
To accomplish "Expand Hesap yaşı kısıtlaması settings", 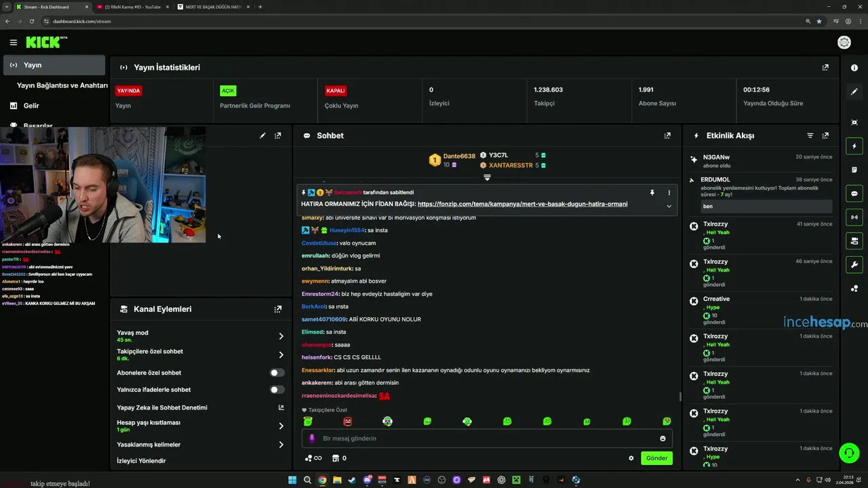I will pos(281,426).
